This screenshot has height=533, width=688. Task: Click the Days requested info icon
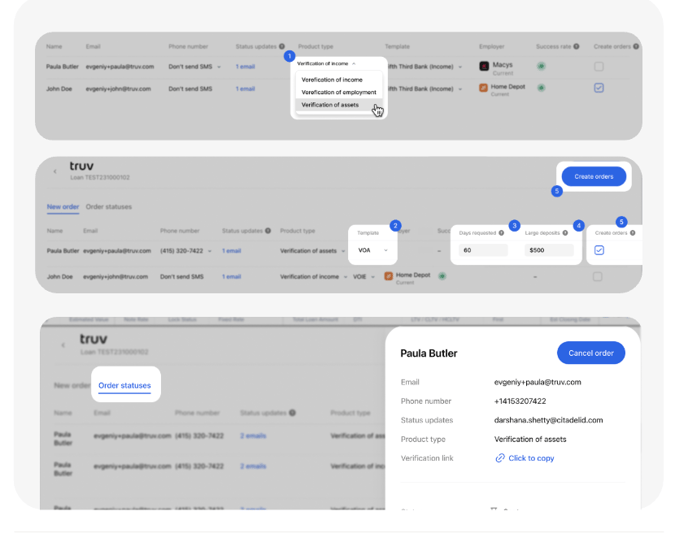coord(502,233)
